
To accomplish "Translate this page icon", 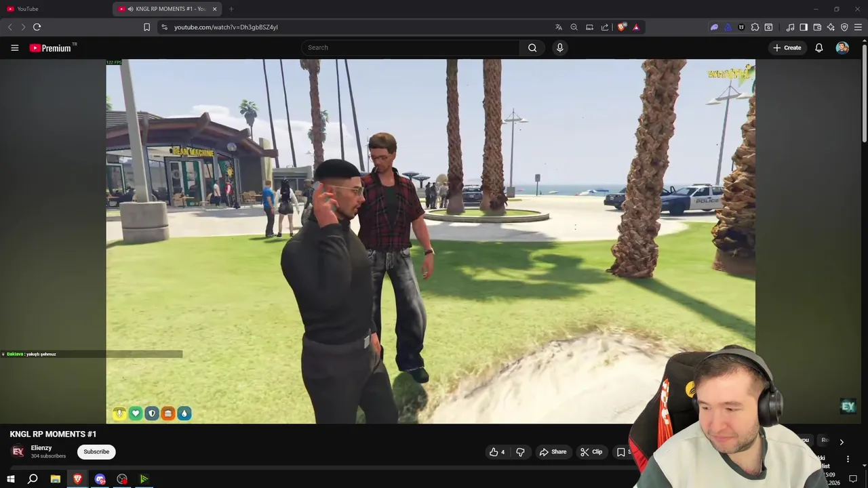I will (559, 27).
